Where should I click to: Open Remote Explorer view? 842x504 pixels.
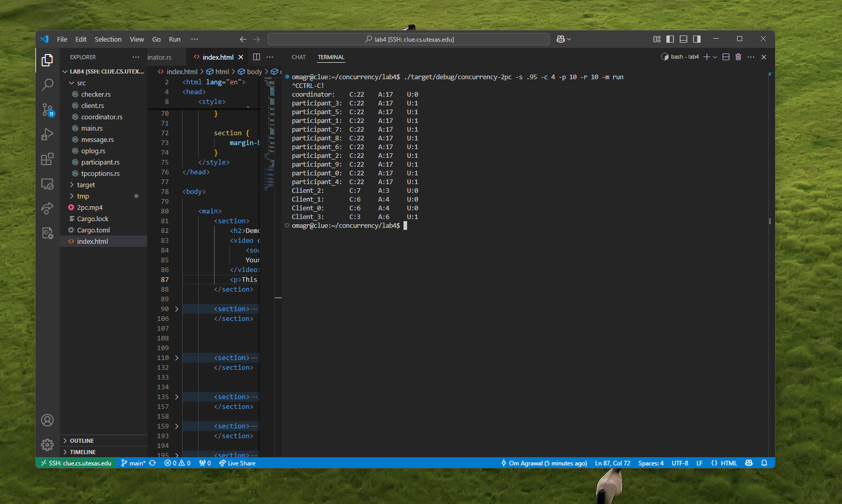pyautogui.click(x=47, y=184)
